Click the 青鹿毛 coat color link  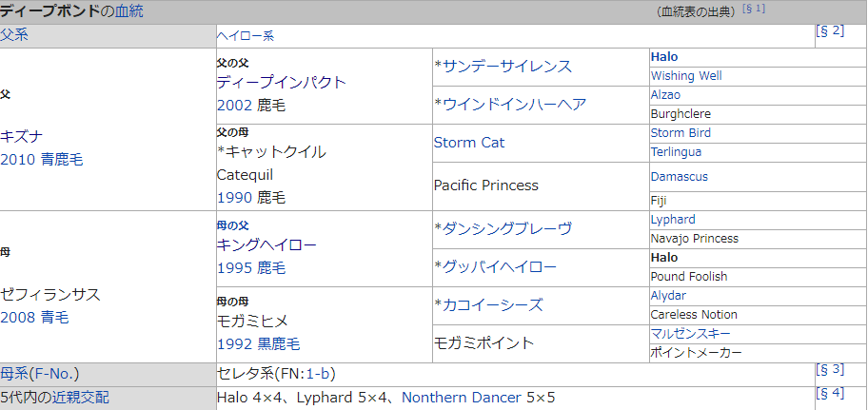(61, 160)
